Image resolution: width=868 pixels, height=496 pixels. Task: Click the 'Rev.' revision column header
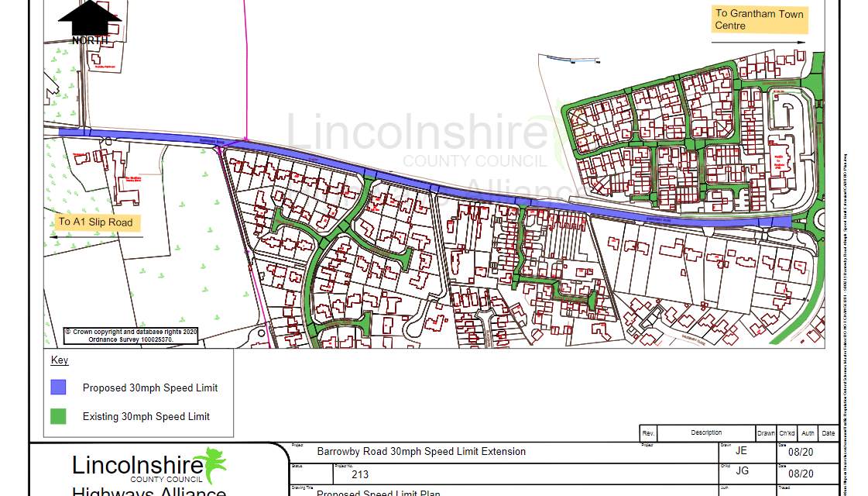(x=648, y=433)
